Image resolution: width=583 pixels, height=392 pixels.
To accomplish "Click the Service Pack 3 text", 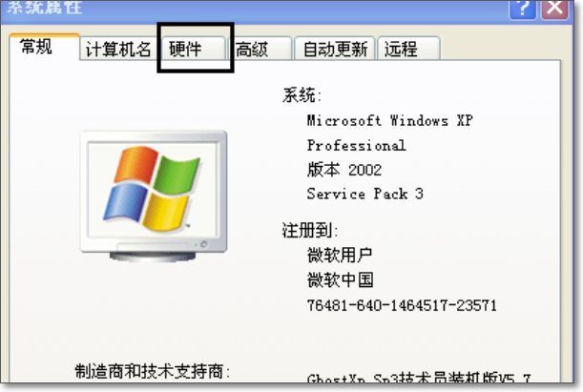I will coord(364,194).
